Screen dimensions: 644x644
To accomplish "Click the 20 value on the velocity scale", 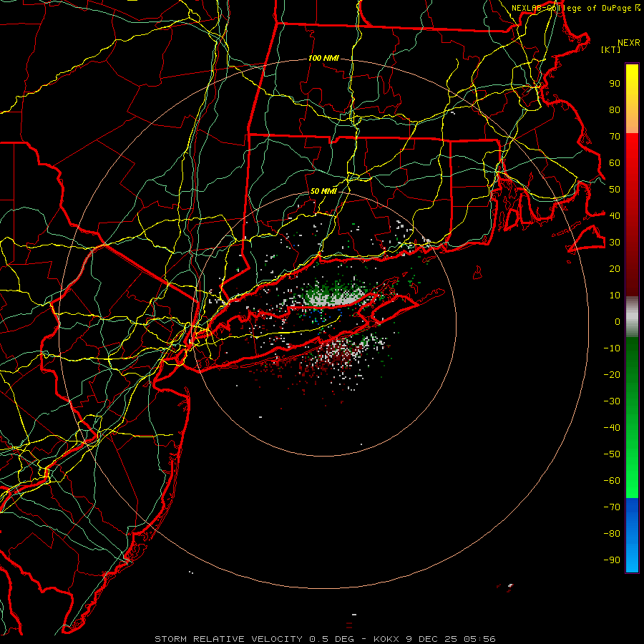I will [x=615, y=268].
